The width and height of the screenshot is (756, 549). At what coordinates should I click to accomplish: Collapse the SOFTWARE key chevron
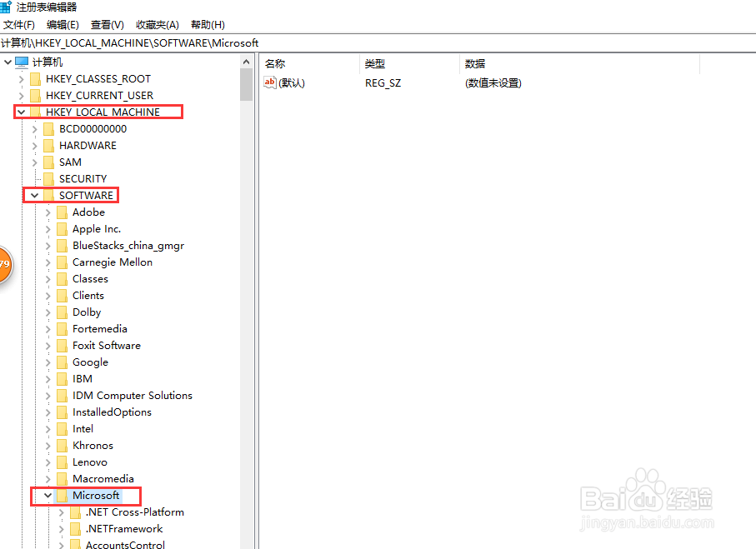coord(35,196)
